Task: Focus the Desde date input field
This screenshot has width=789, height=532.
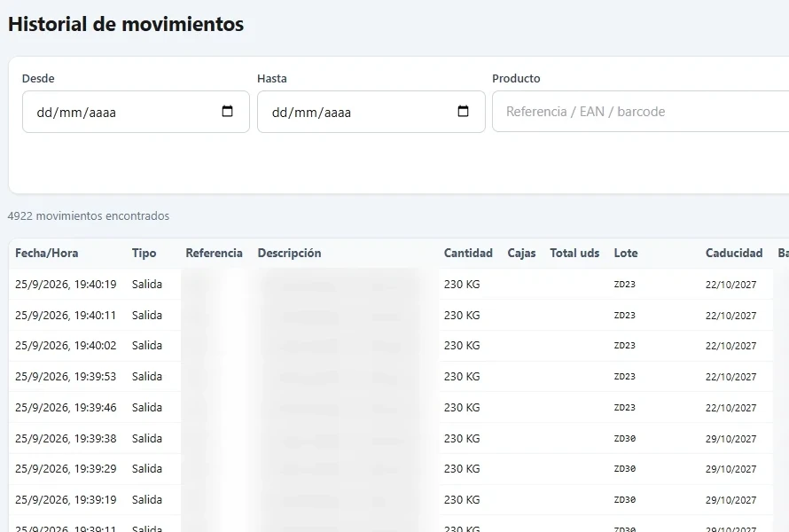Action: point(136,112)
